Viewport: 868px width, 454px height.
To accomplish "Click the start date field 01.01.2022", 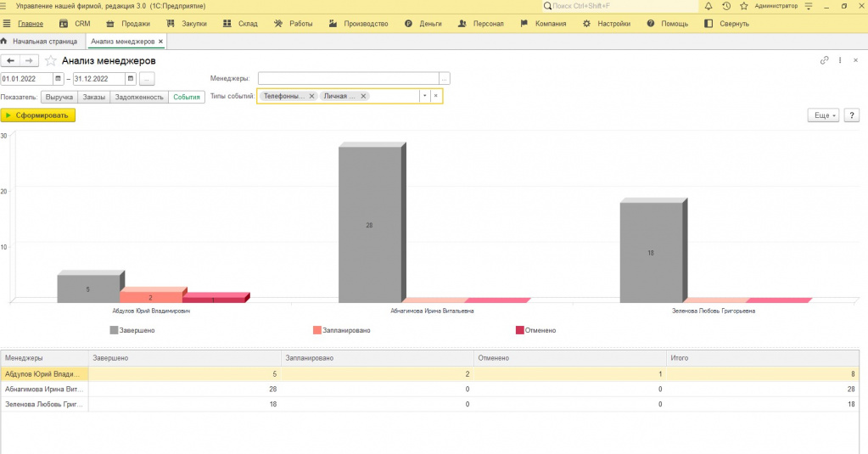I will pos(26,79).
